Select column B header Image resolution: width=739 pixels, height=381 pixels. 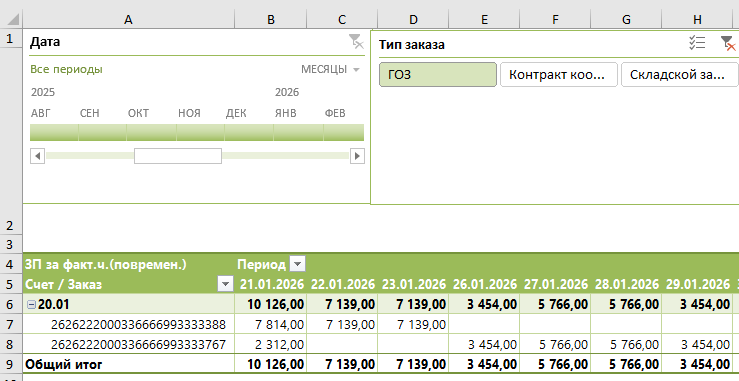pyautogui.click(x=271, y=19)
